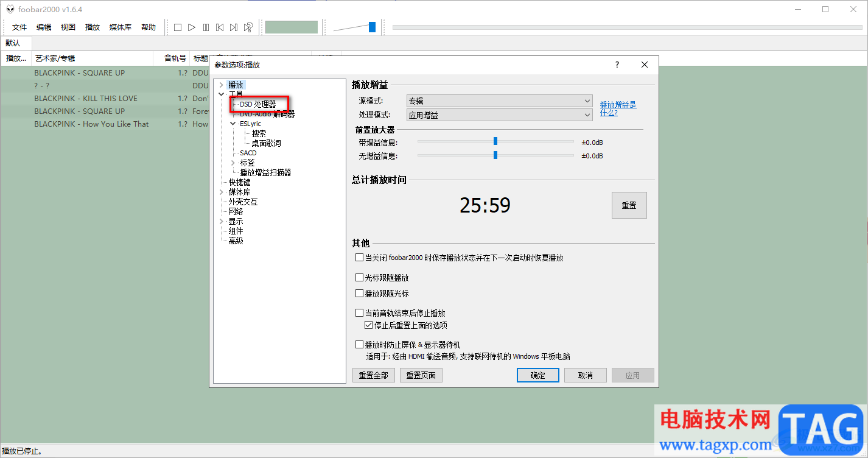Expand the 媒体库 tree node arrow
This screenshot has height=458, width=868.
[x=221, y=192]
